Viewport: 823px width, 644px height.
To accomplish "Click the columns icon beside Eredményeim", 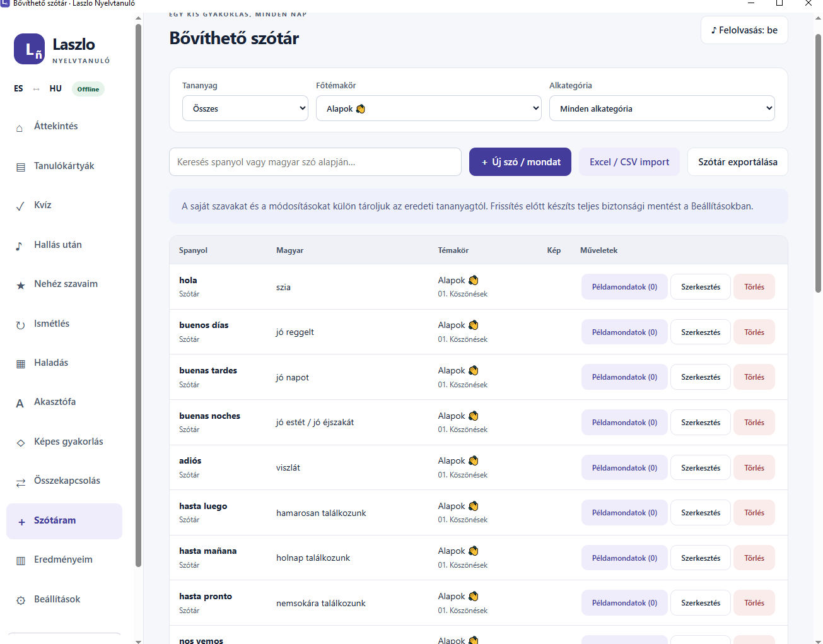I will click(20, 561).
